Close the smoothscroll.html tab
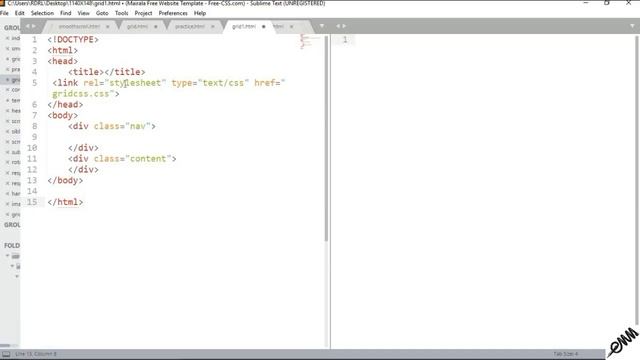640x360 pixels. pos(108,27)
